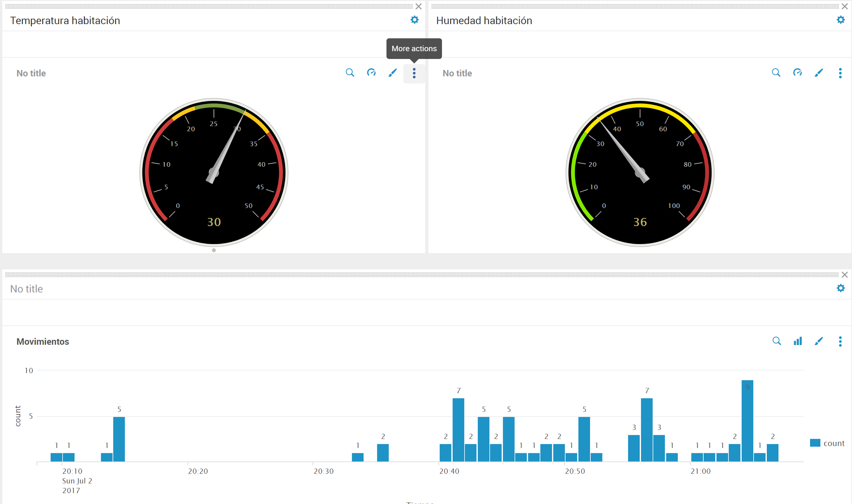Select the edit pencil for Movimientos chart
852x504 pixels.
pos(819,341)
